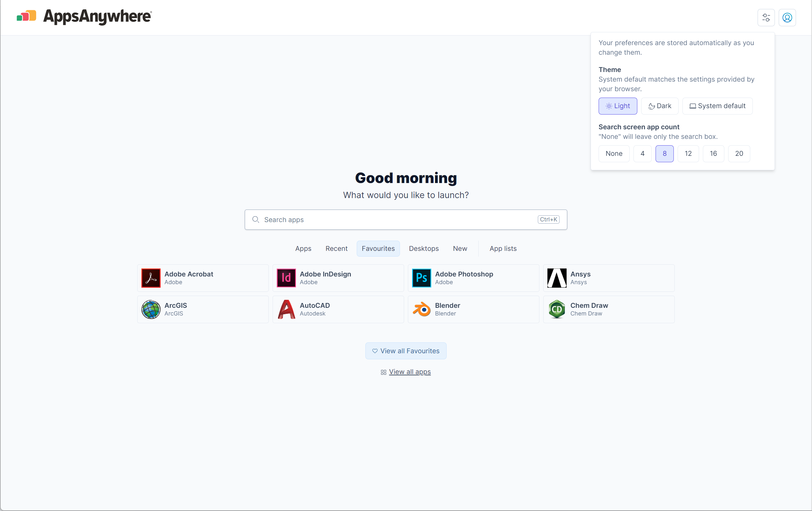Switch theme to Dark

[659, 106]
